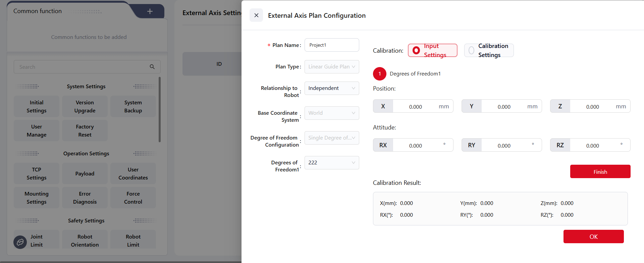Open TCP Settings from Operation Settings
The image size is (644, 263).
pos(37,173)
